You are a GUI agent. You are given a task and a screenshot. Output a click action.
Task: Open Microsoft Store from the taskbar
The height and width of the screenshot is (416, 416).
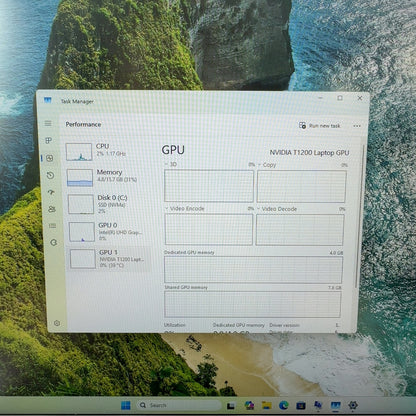point(301,406)
